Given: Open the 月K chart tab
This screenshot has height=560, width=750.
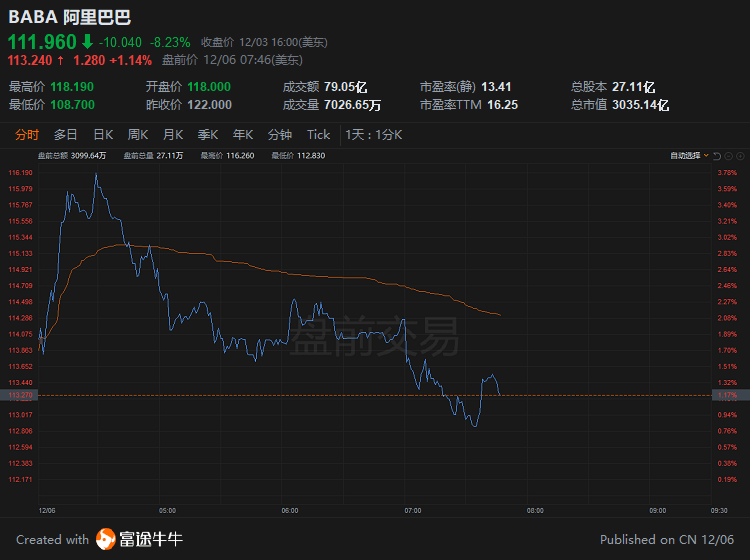Looking at the screenshot, I should 173,135.
